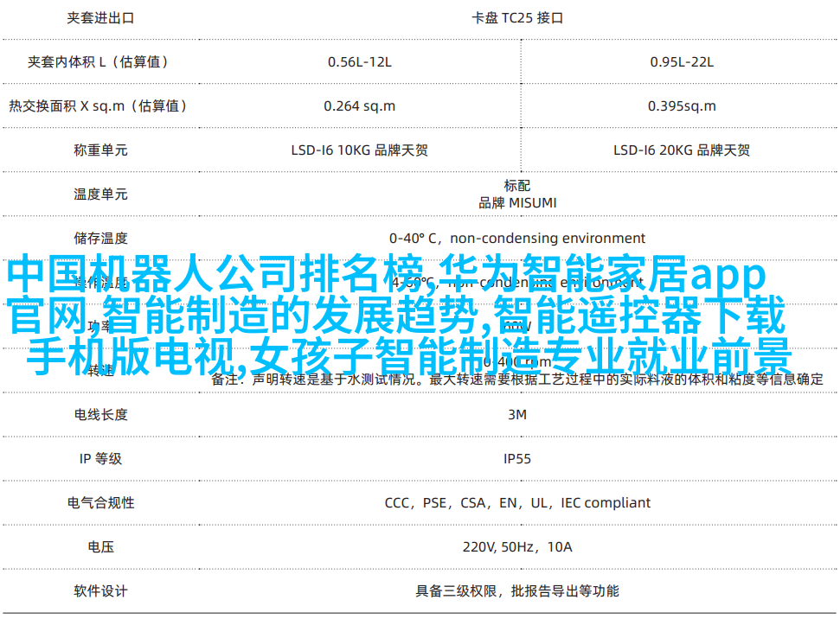
Task: Select '0-40° C, non-condensing environment' under 储存温度
Action: point(517,239)
